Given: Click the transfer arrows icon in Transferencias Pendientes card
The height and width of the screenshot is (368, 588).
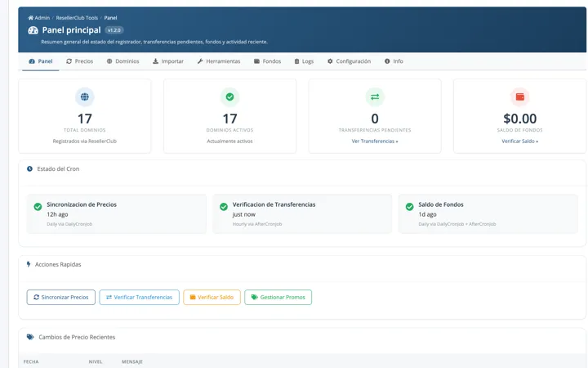Looking at the screenshot, I should coord(375,96).
